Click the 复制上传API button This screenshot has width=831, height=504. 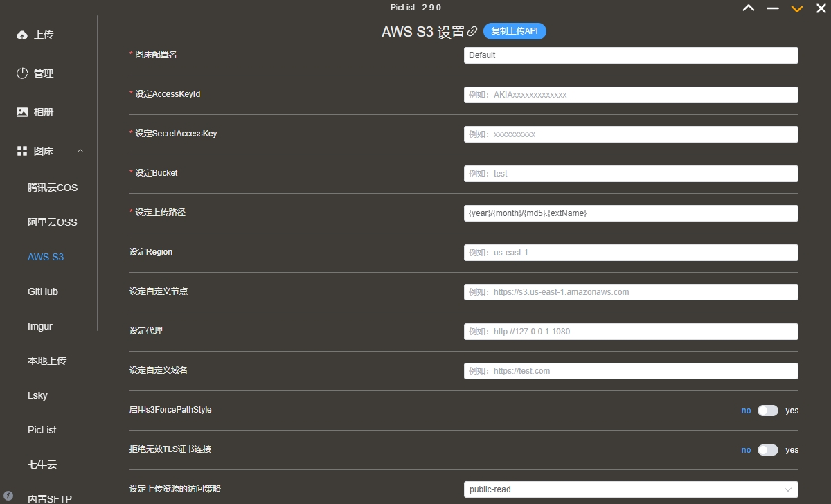tap(515, 31)
